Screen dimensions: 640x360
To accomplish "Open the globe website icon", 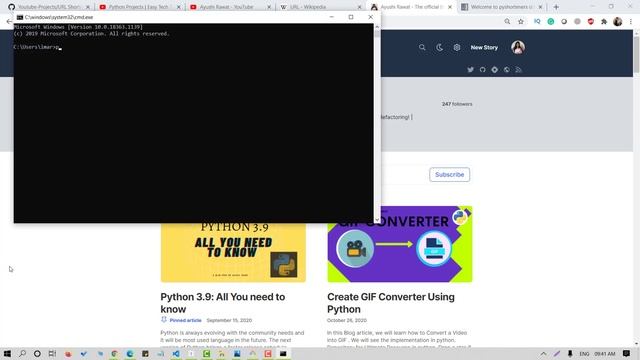I will [507, 69].
